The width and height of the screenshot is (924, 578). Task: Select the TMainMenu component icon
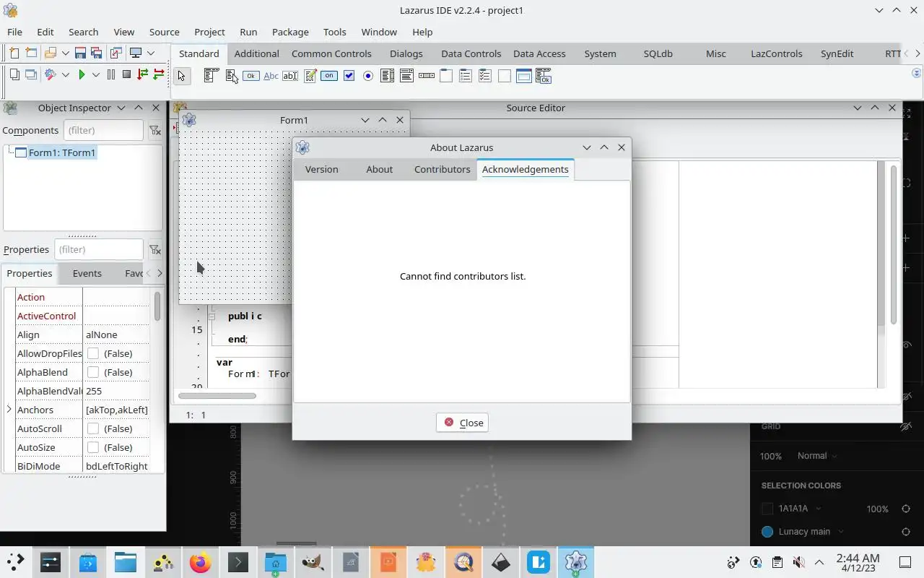tap(212, 75)
